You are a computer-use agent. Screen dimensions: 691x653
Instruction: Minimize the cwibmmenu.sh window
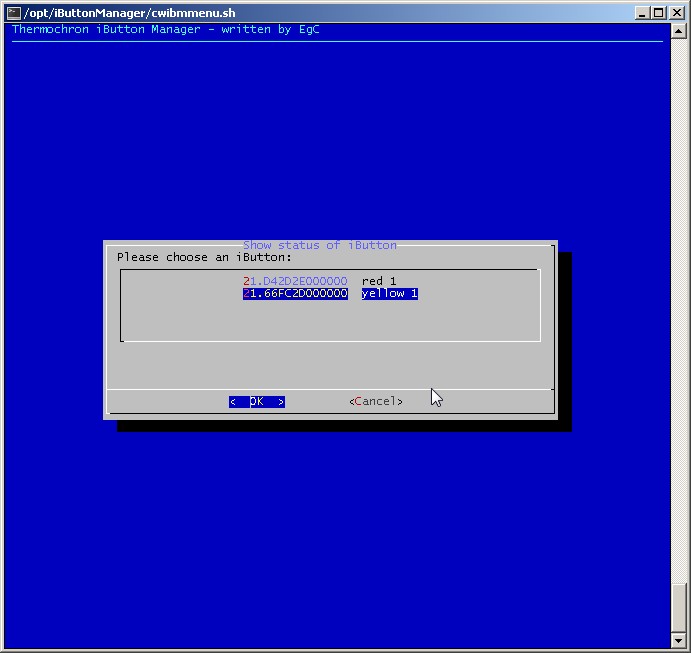click(x=642, y=13)
